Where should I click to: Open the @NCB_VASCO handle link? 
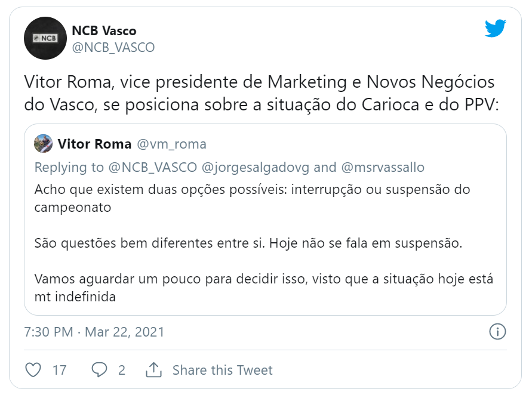point(113,48)
